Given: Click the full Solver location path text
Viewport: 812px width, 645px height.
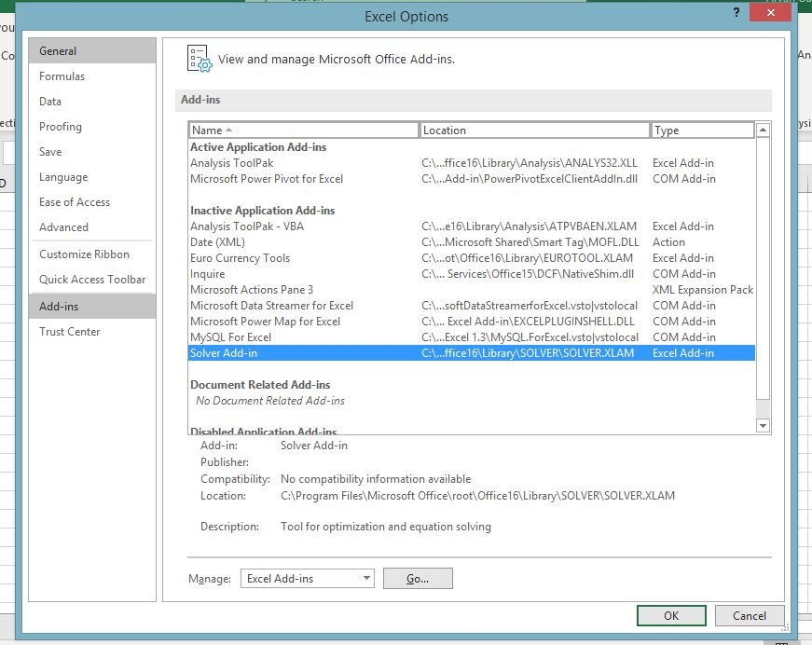Looking at the screenshot, I should (x=477, y=496).
